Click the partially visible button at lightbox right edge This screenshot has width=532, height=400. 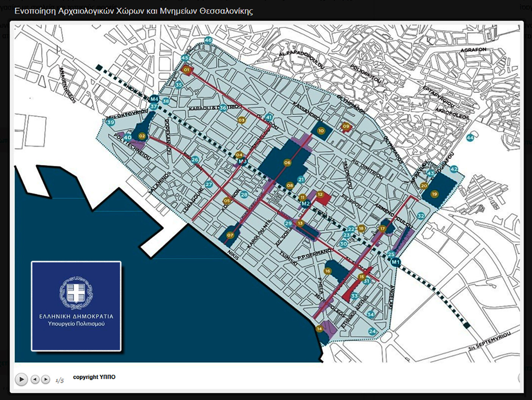pyautogui.click(x=520, y=377)
